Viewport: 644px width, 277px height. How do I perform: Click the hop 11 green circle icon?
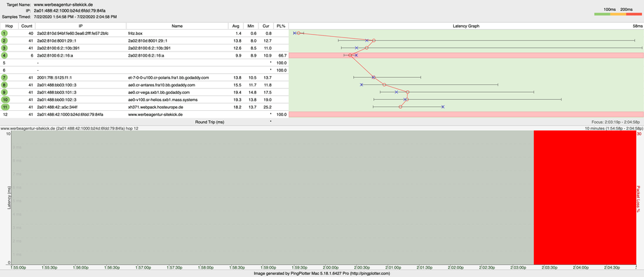(x=4, y=107)
